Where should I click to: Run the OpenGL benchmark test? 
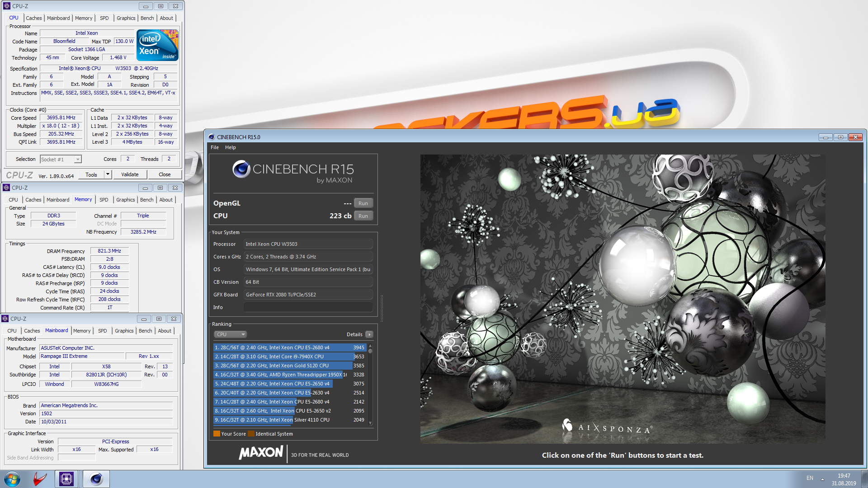click(363, 203)
